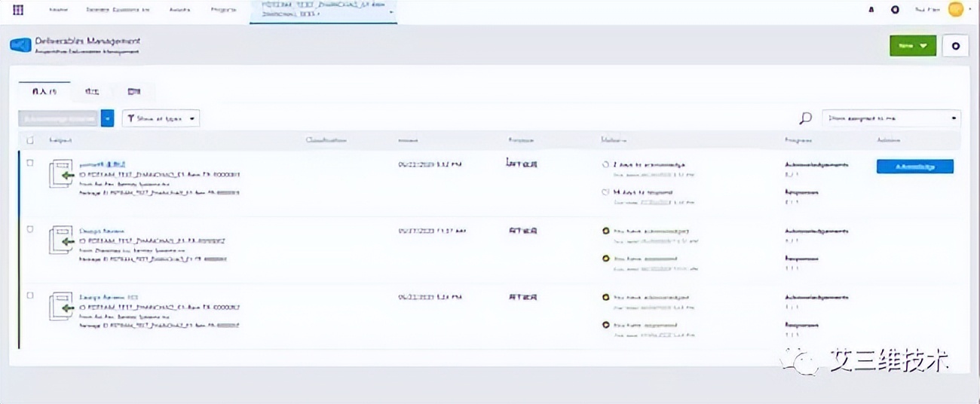Open the Design Review 103 transmittal link
The height and width of the screenshot is (404, 980).
click(x=109, y=297)
